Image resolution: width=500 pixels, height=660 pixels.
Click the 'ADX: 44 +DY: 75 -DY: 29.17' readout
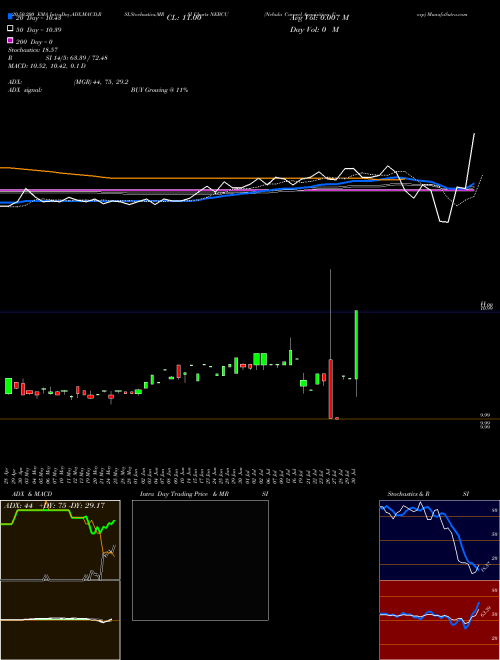(54, 506)
